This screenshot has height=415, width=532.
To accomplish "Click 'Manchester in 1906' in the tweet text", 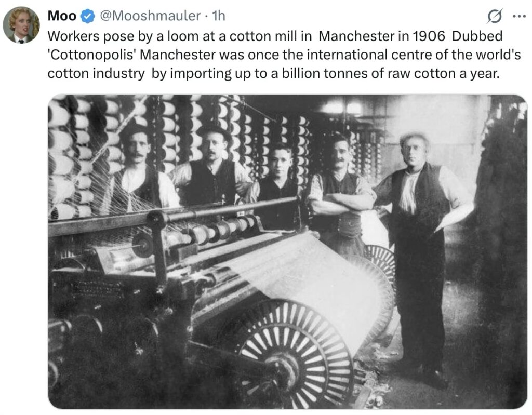I will (x=382, y=36).
